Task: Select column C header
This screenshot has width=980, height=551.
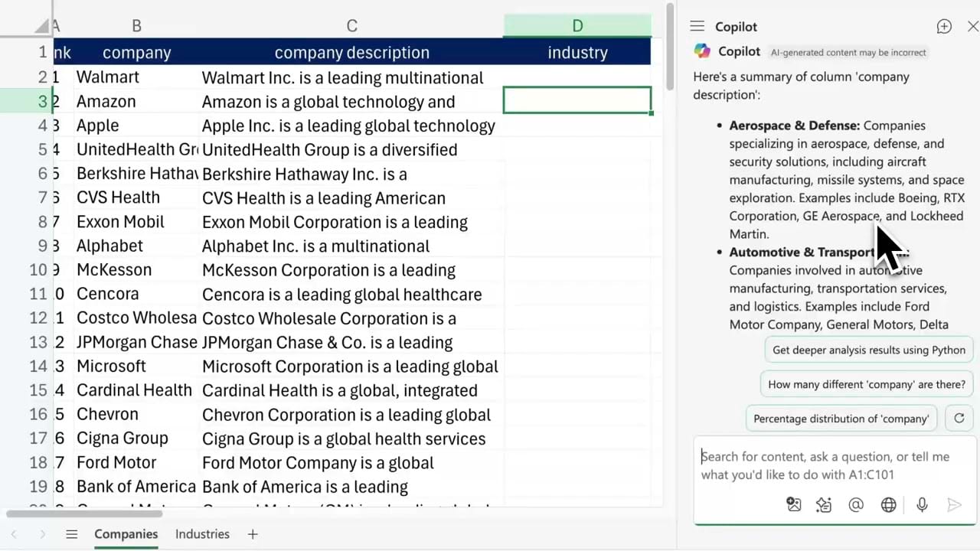Action: (x=351, y=26)
